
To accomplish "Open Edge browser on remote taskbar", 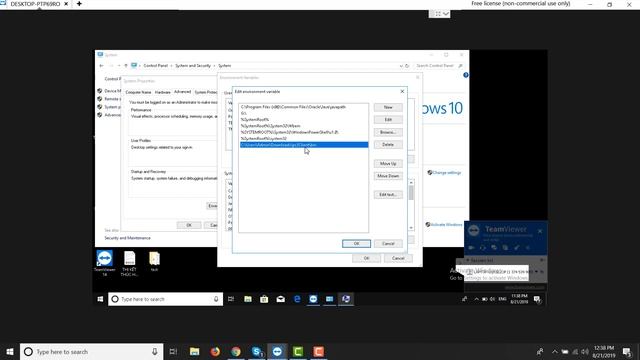I will point(297,299).
